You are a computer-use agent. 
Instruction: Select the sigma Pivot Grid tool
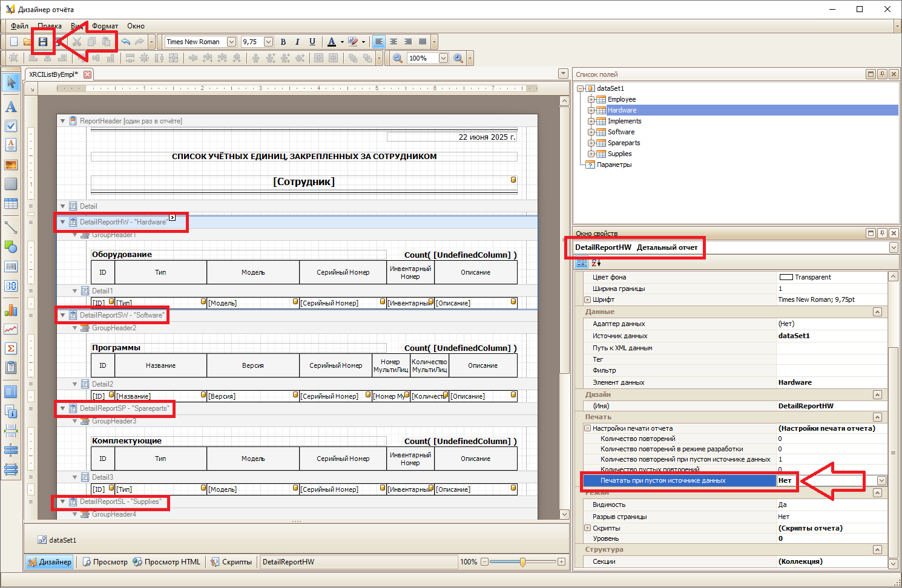(x=11, y=348)
